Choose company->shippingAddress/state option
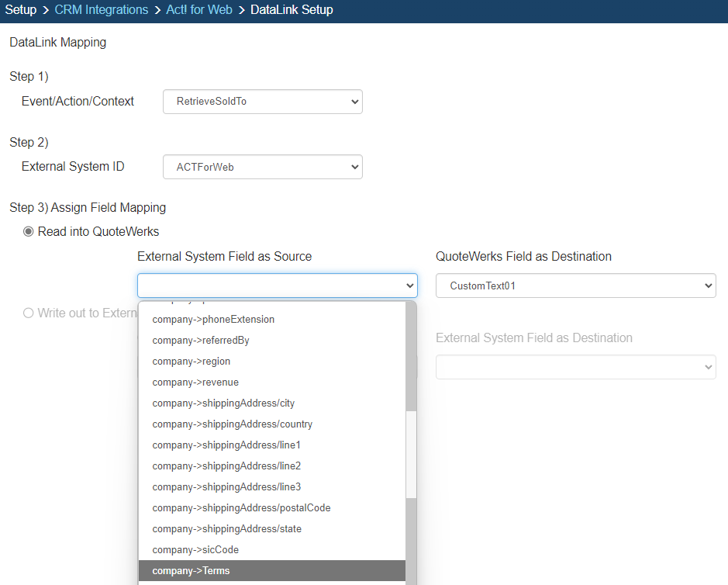The image size is (728, 585). click(x=226, y=529)
